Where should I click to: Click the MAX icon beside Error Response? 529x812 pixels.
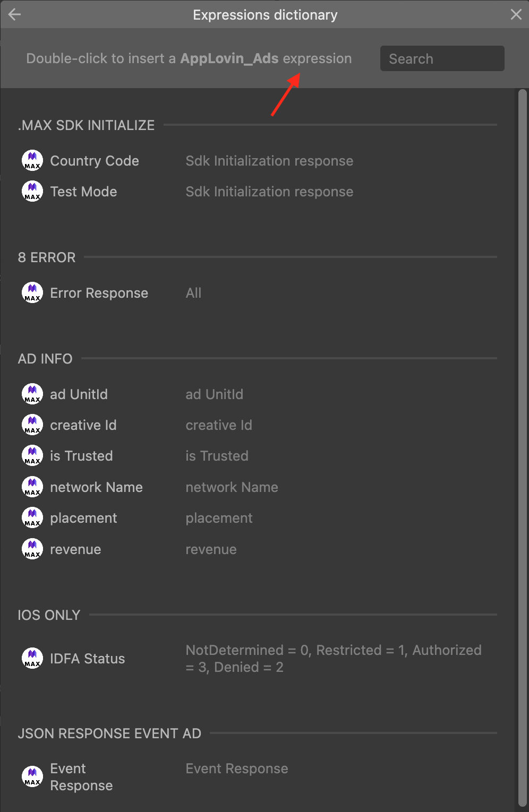(32, 293)
